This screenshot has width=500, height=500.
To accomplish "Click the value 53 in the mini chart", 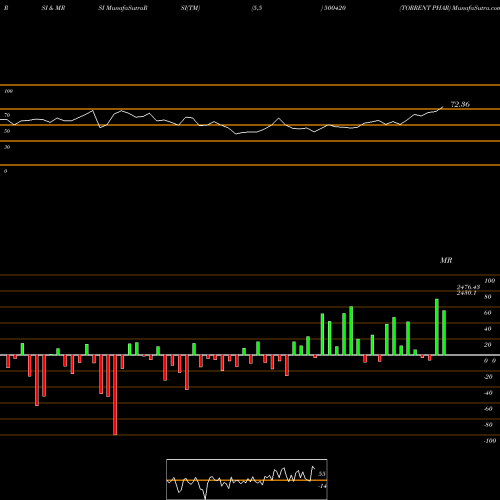I will click(322, 474).
